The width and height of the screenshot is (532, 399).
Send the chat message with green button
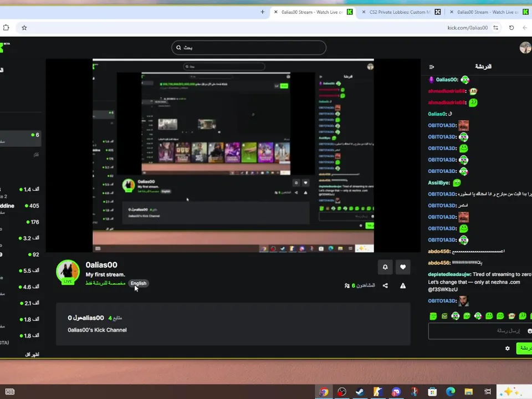(524, 348)
